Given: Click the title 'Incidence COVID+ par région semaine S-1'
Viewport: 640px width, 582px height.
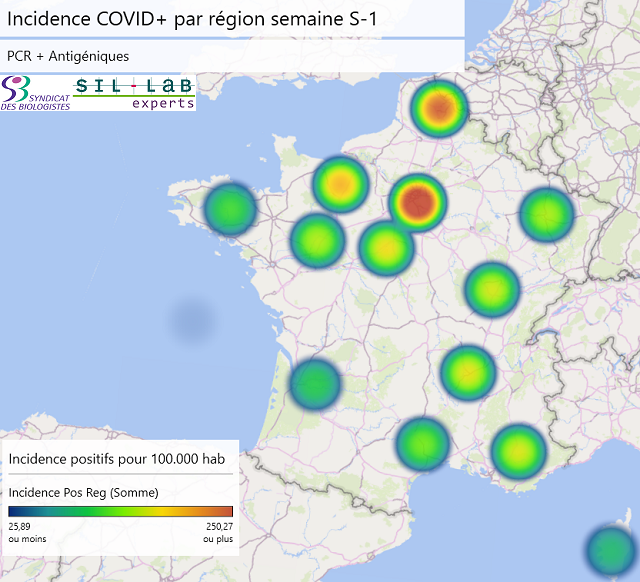Looking at the screenshot, I should [192, 19].
